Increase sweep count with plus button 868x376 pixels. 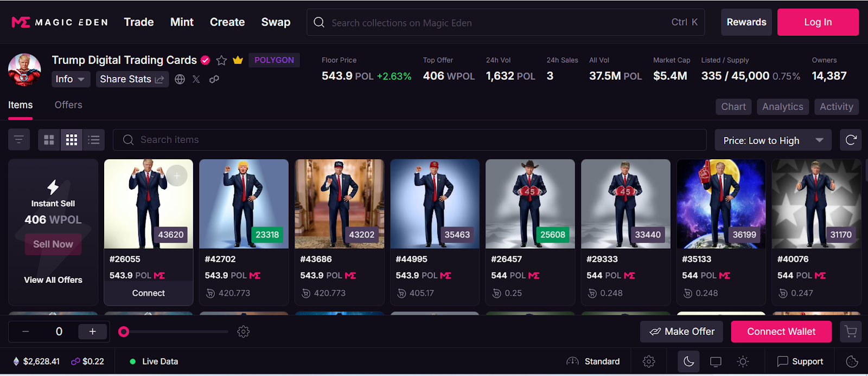pos(93,332)
